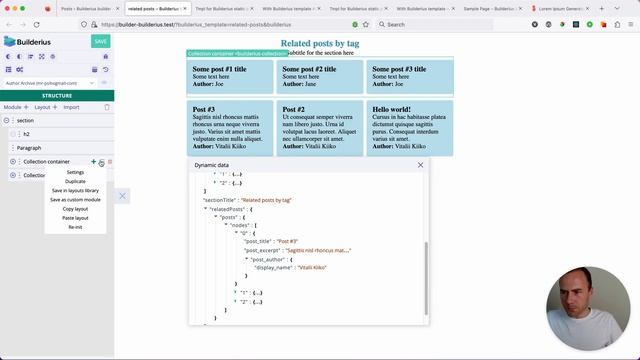This screenshot has width=640, height=360.
Task: Open browser hamburger menu
Action: [631, 24]
